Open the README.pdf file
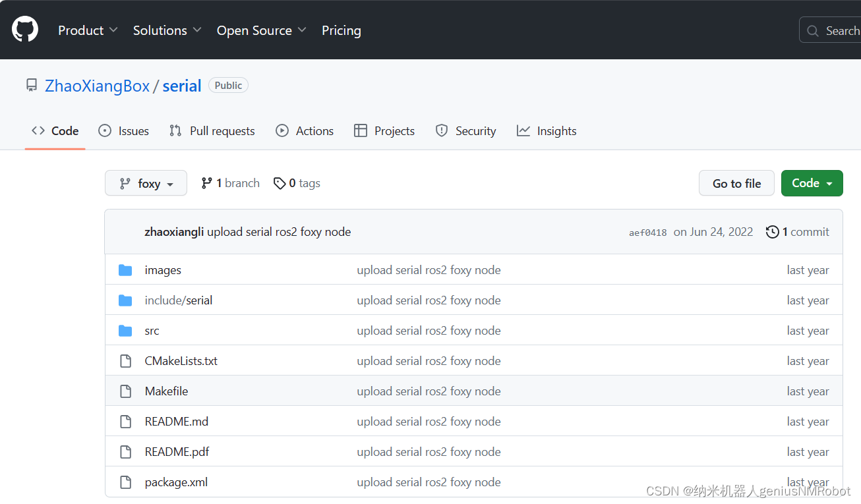Viewport: 861px width, 504px height. pos(177,452)
